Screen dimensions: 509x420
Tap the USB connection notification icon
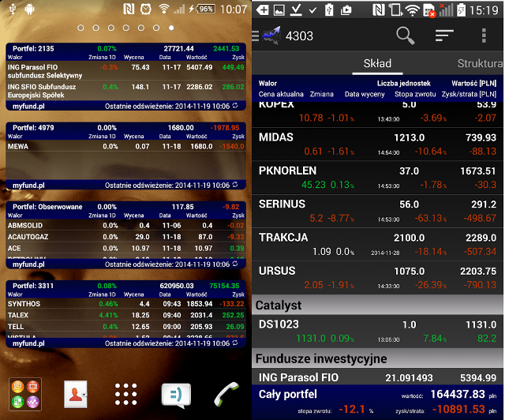click(13, 9)
